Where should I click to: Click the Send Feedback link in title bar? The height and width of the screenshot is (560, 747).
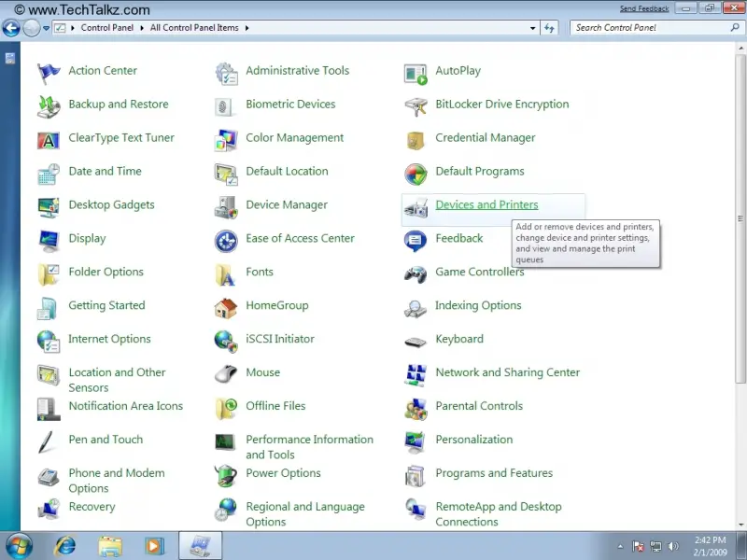644,8
